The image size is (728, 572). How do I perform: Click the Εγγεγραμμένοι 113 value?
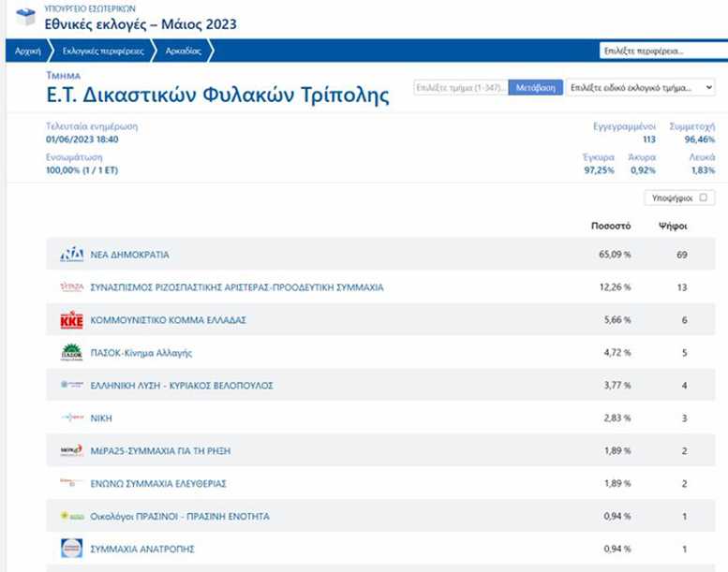click(649, 139)
